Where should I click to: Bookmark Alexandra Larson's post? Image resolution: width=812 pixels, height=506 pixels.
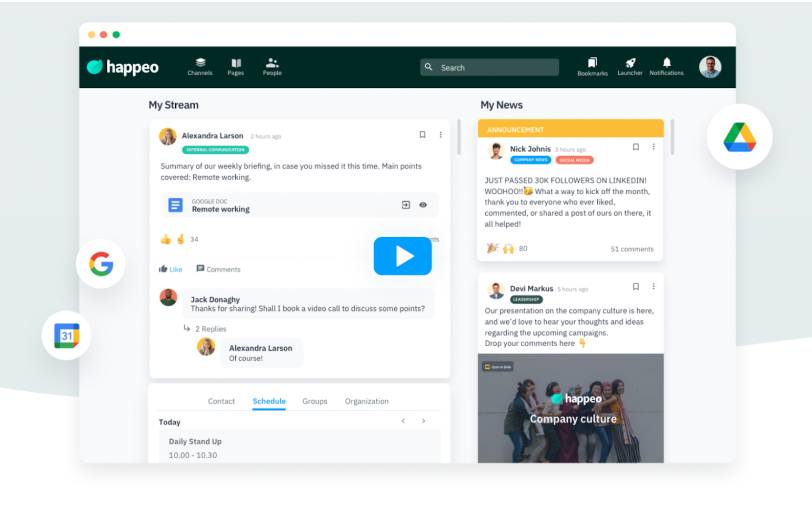pos(423,135)
